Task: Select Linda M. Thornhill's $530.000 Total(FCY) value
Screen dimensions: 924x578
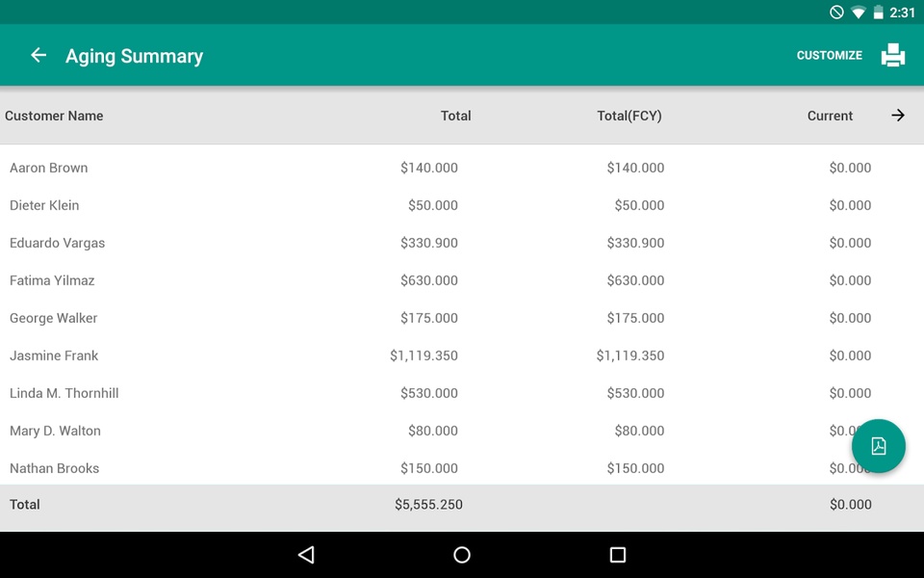Action: [635, 393]
